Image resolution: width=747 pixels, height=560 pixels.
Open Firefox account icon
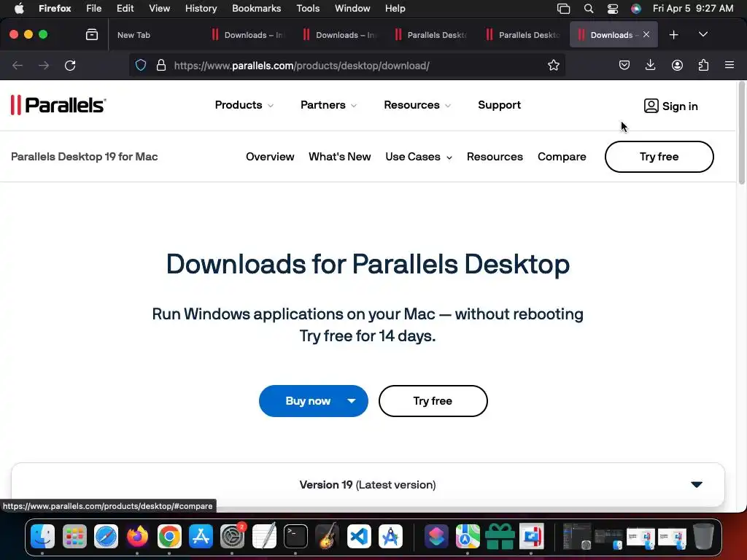pyautogui.click(x=677, y=65)
